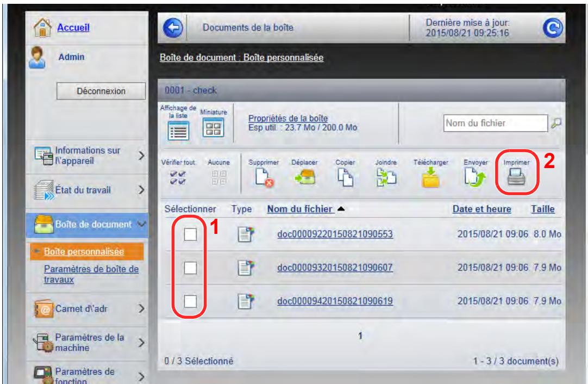Switch to Miniature thumbnail view

click(x=214, y=128)
